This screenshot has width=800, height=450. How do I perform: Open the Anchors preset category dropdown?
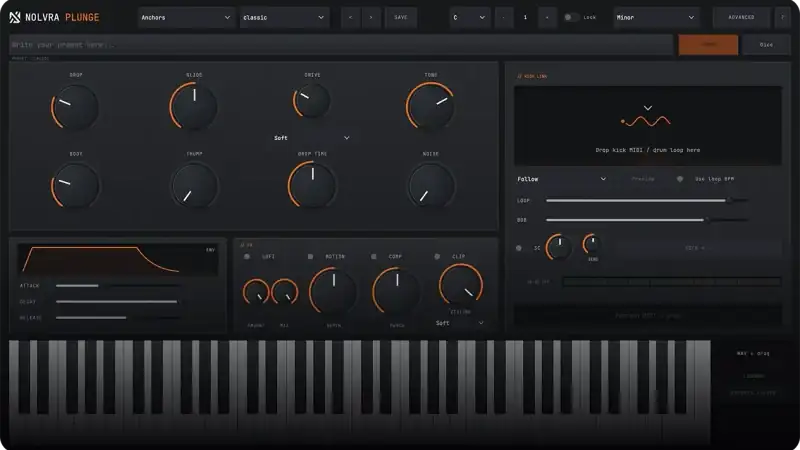coord(186,17)
